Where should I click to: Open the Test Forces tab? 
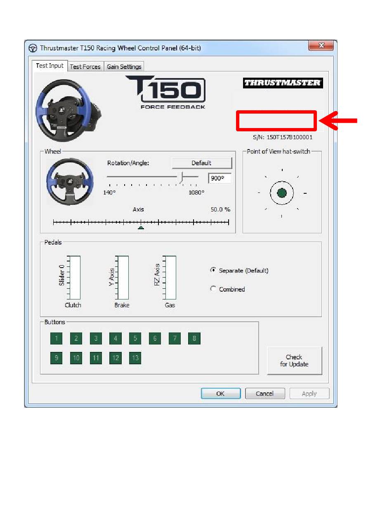tap(85, 66)
